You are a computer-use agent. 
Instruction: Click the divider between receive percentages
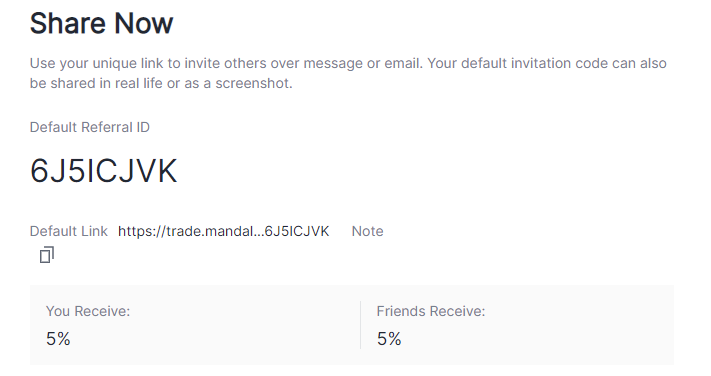(360, 325)
